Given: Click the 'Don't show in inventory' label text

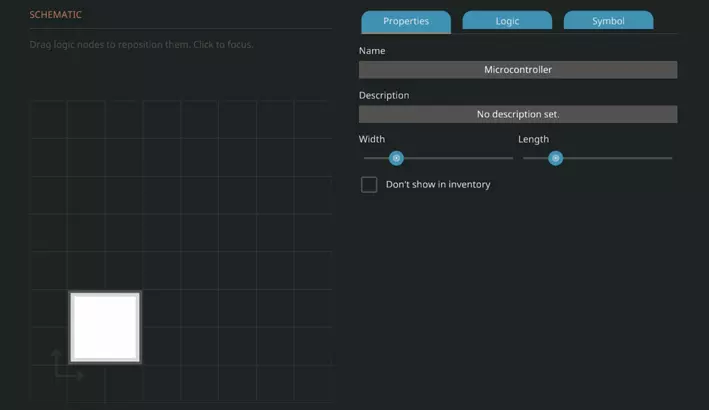Looking at the screenshot, I should pos(438,184).
